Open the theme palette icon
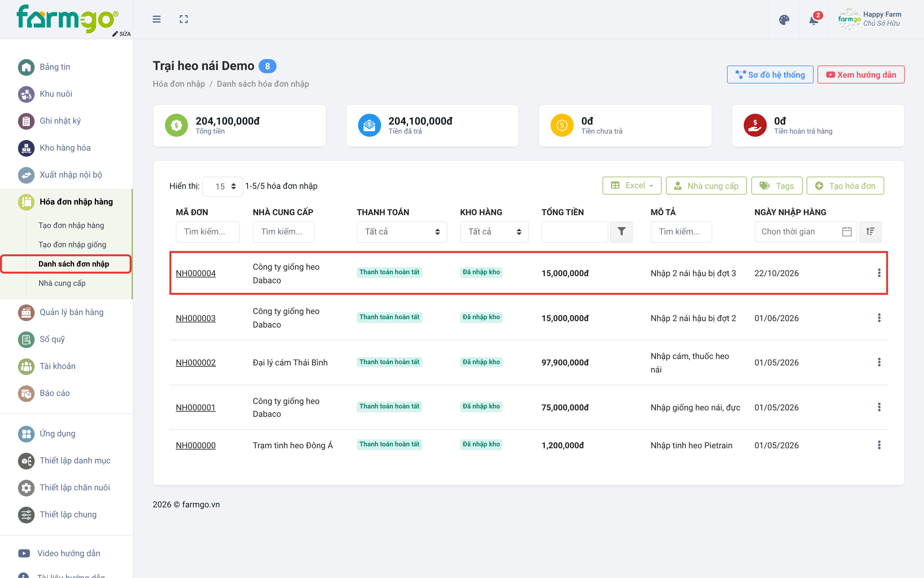Image resolution: width=924 pixels, height=578 pixels. point(784,20)
